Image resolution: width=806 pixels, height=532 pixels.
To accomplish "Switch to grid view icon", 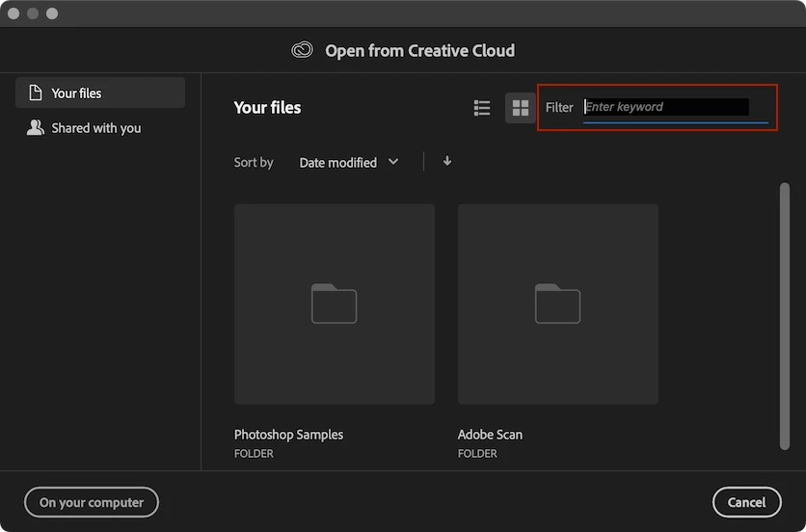I will click(521, 108).
